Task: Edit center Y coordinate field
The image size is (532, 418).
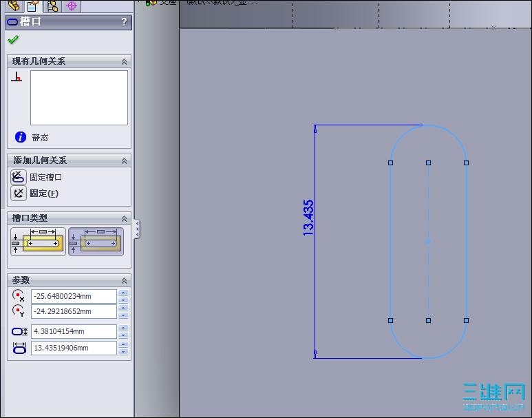Action: [74, 311]
